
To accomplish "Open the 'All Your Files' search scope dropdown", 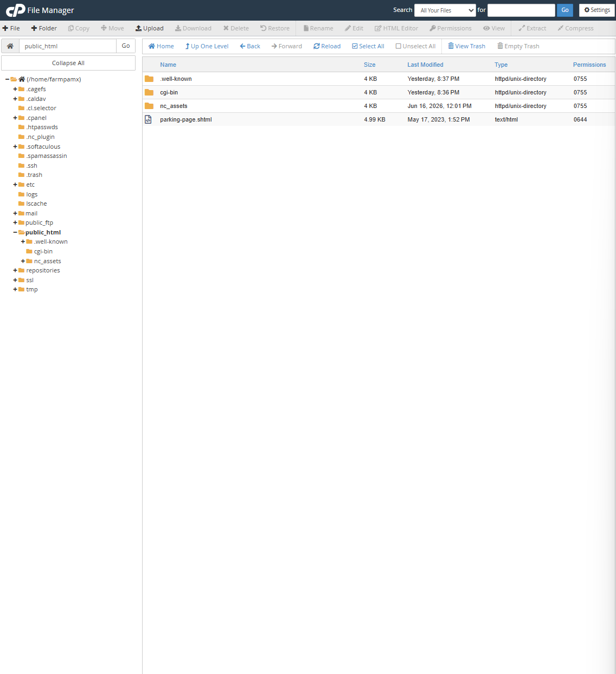I will click(445, 10).
